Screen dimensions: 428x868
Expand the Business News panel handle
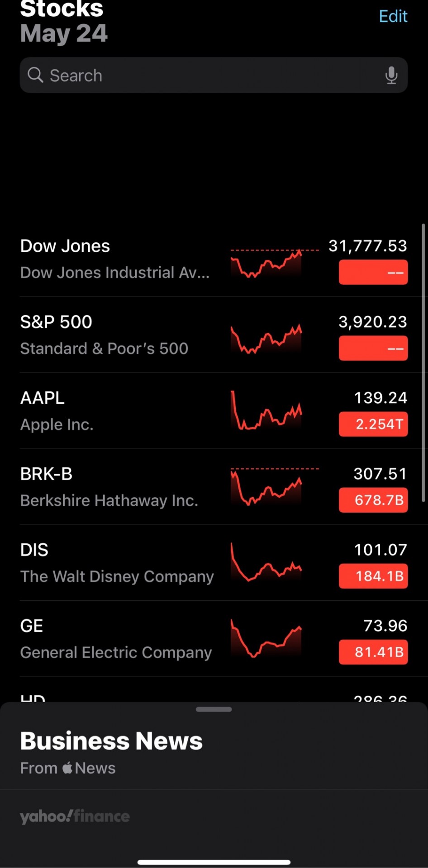(214, 709)
